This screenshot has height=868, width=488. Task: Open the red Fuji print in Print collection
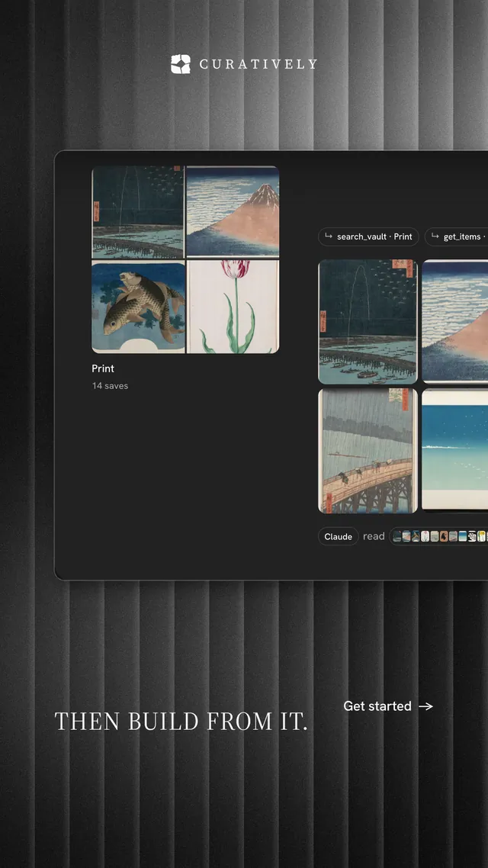click(233, 211)
